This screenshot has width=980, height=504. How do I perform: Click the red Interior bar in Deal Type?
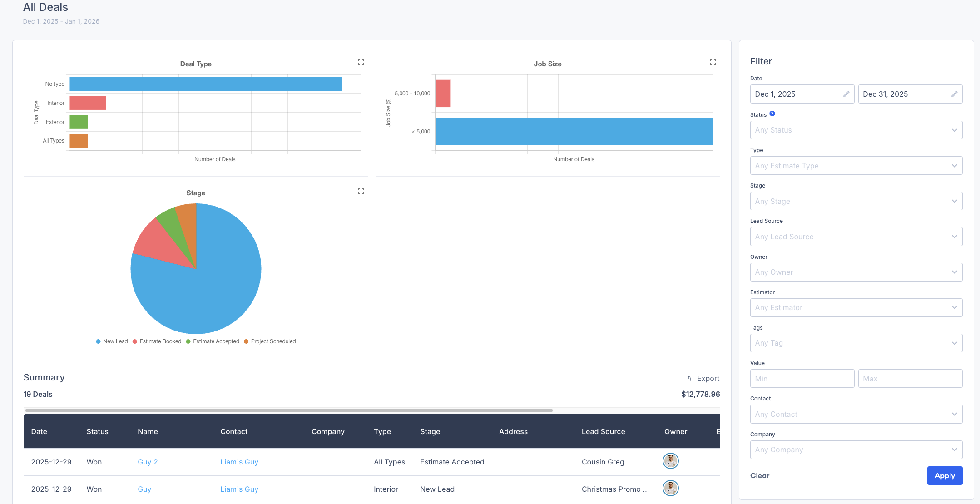coord(88,103)
